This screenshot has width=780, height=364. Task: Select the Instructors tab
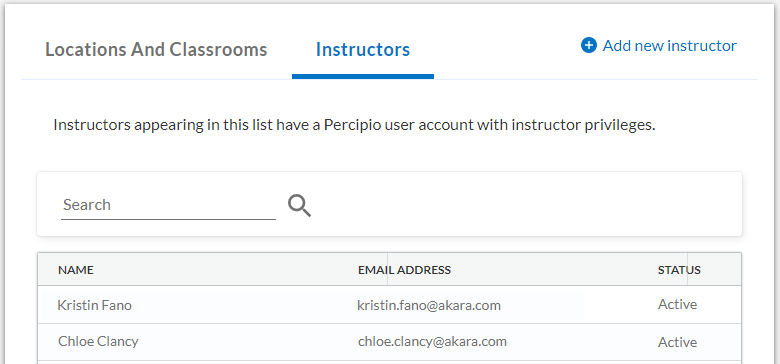coord(363,50)
